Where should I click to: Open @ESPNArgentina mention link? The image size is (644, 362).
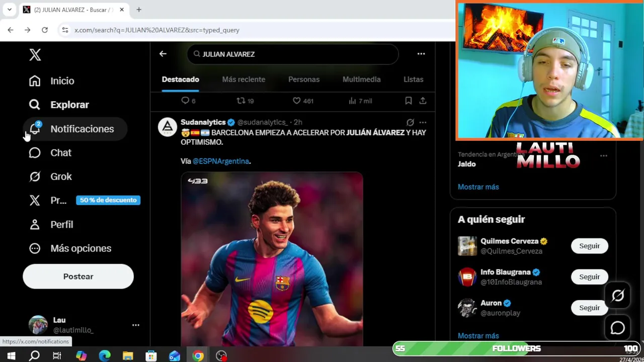click(221, 161)
